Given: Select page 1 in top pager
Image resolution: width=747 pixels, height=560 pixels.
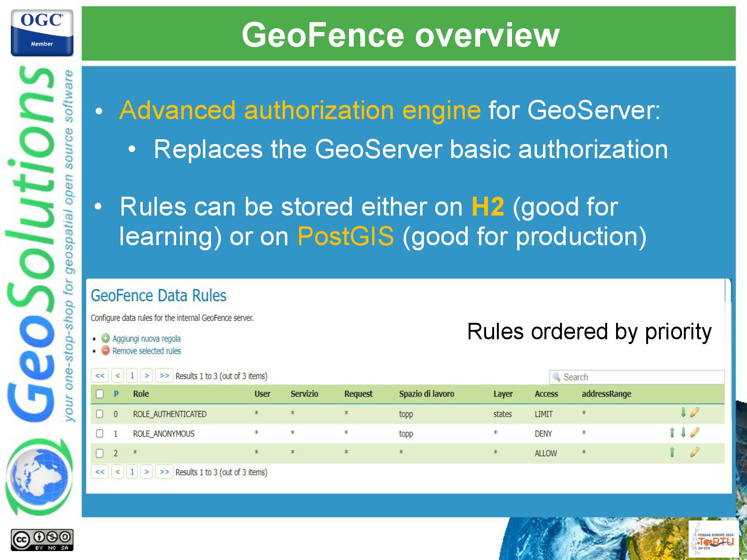Looking at the screenshot, I should coord(132,376).
